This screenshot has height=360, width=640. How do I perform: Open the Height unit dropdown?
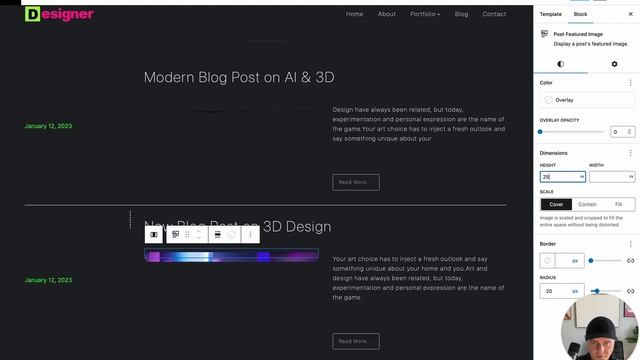tap(582, 177)
